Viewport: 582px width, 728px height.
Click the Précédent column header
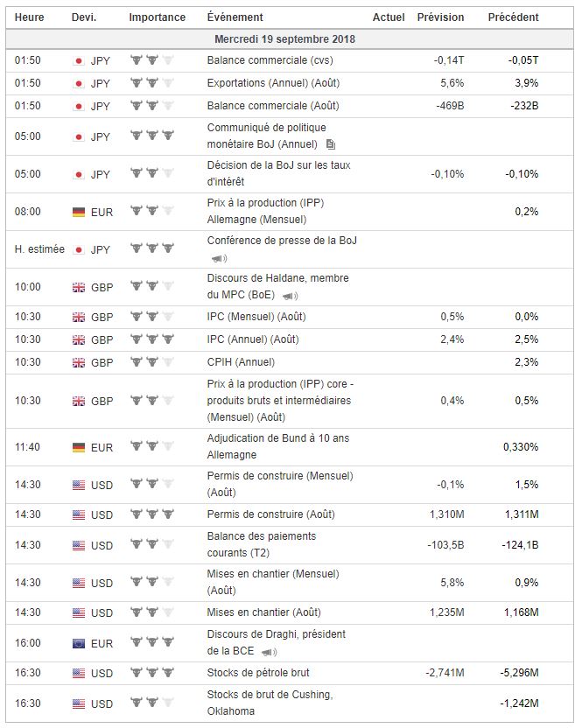[513, 17]
